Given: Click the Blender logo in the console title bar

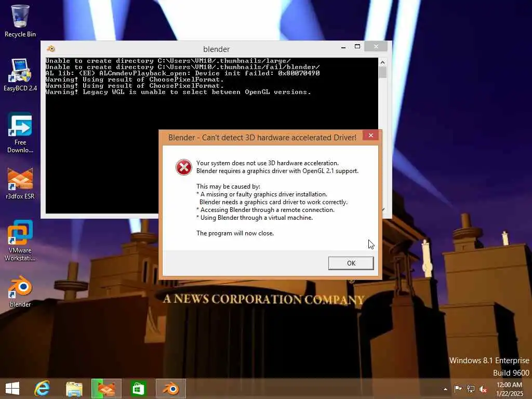Looking at the screenshot, I should pos(51,48).
